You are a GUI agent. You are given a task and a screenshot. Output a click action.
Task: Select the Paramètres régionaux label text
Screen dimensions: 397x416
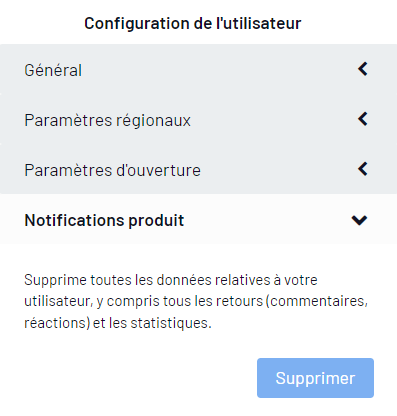pos(107,120)
